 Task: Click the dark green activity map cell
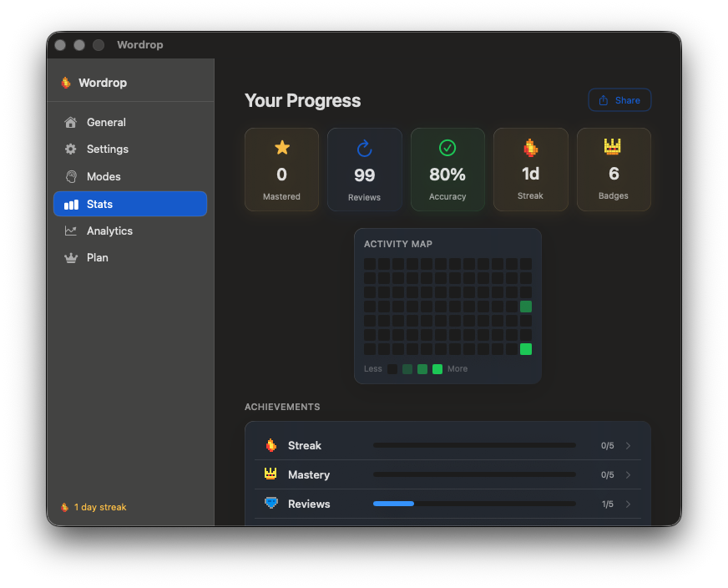coord(526,307)
